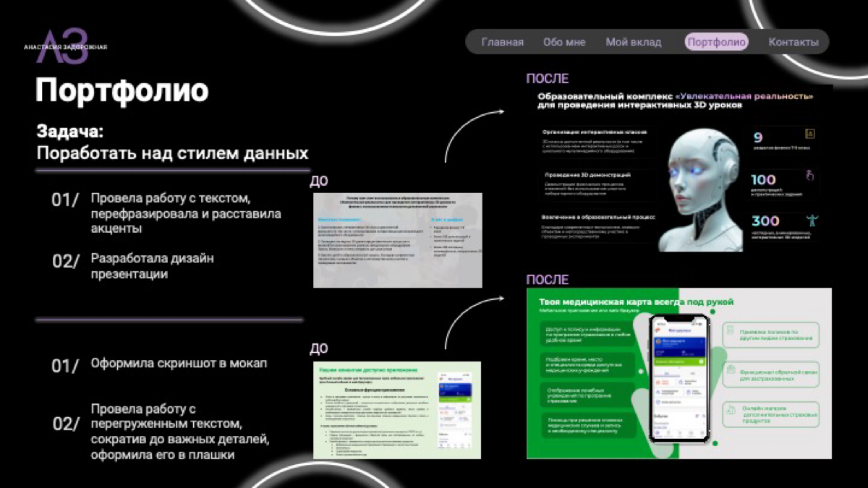Open the Мой вклад nav item
This screenshot has width=868, height=488.
point(633,42)
